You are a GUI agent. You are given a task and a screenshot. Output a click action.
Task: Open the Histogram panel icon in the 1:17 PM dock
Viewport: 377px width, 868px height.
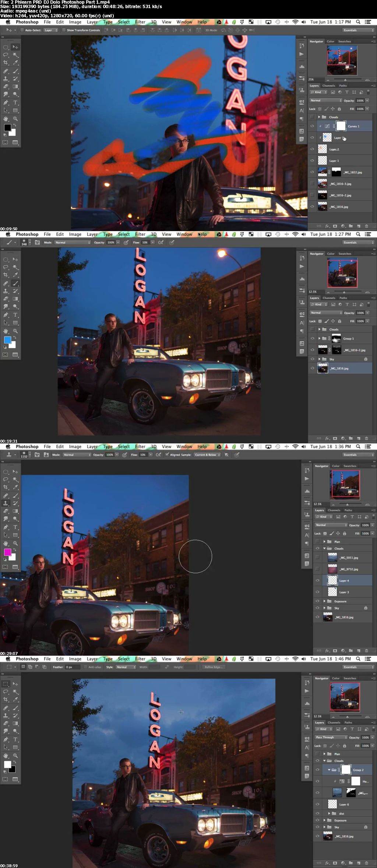[x=302, y=67]
